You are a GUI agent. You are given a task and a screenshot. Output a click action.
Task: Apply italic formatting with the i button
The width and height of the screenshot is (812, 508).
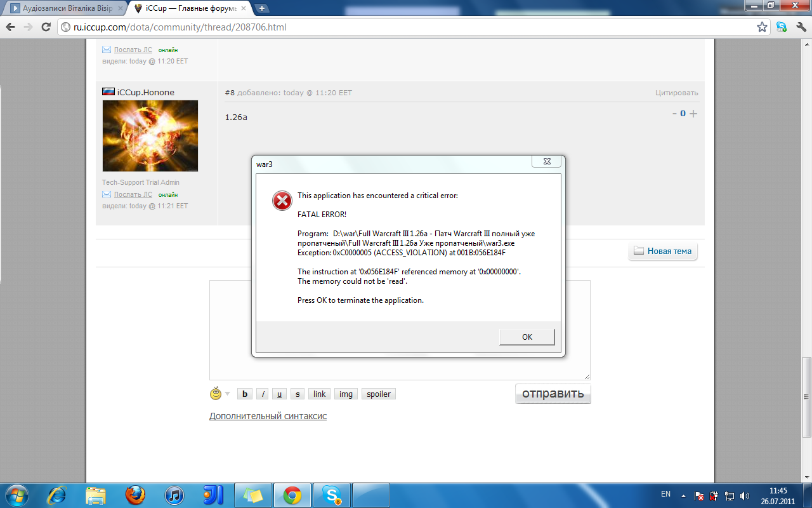point(263,394)
